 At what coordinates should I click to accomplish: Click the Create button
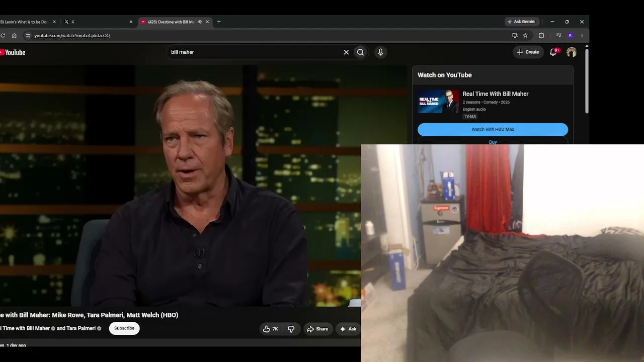[528, 52]
